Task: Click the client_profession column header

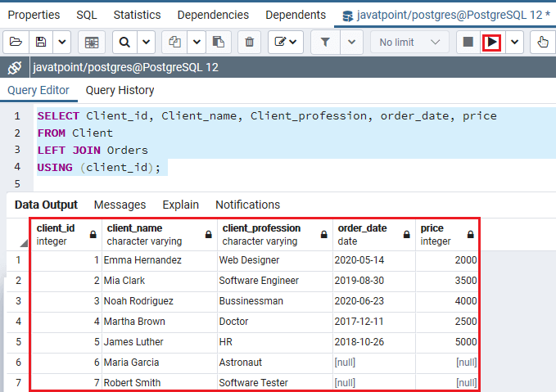Action: coord(275,235)
